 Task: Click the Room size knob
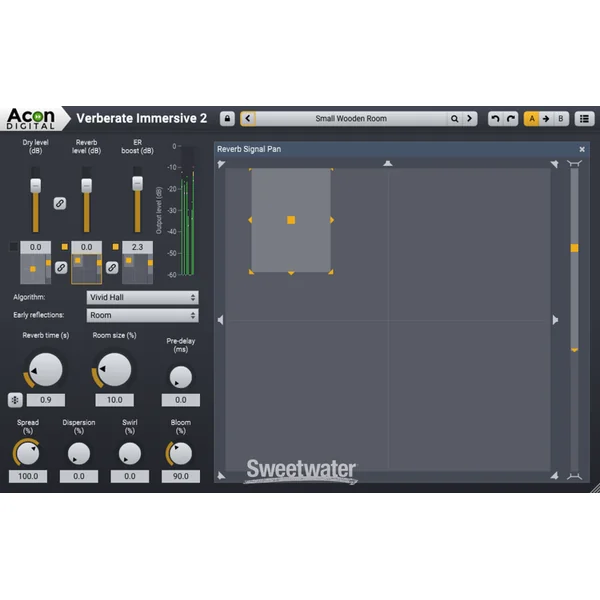pyautogui.click(x=114, y=370)
